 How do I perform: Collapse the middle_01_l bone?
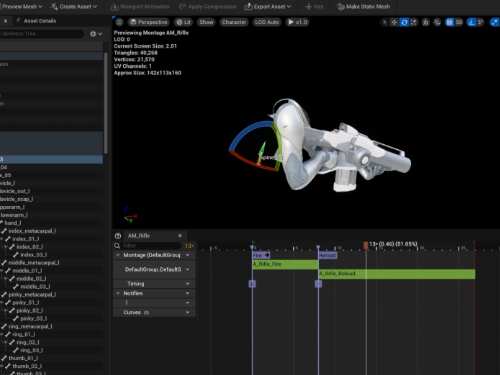[2, 271]
